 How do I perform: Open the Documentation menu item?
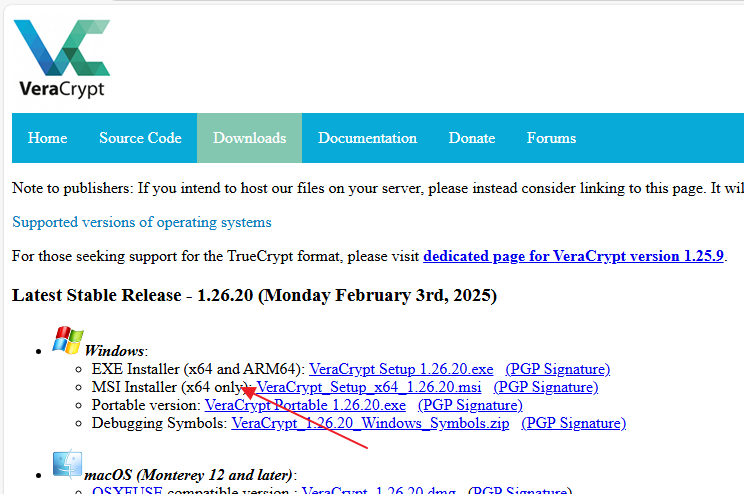click(x=367, y=138)
